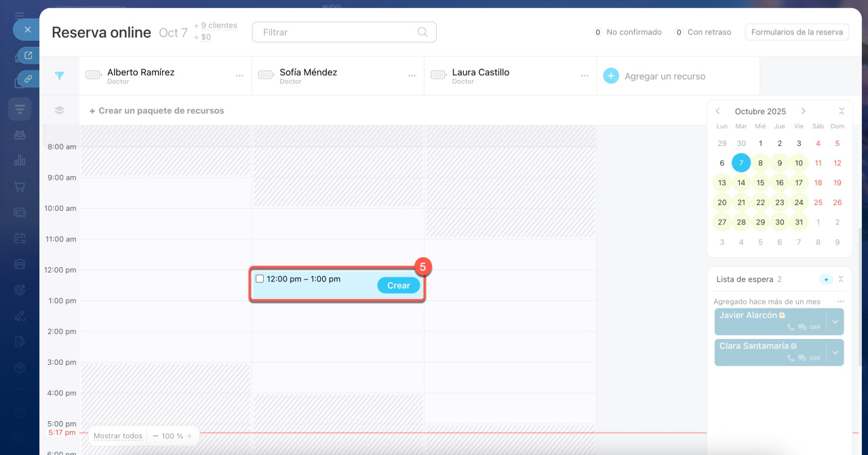Select October 15 in the calendar
The width and height of the screenshot is (868, 455).
pos(760,182)
